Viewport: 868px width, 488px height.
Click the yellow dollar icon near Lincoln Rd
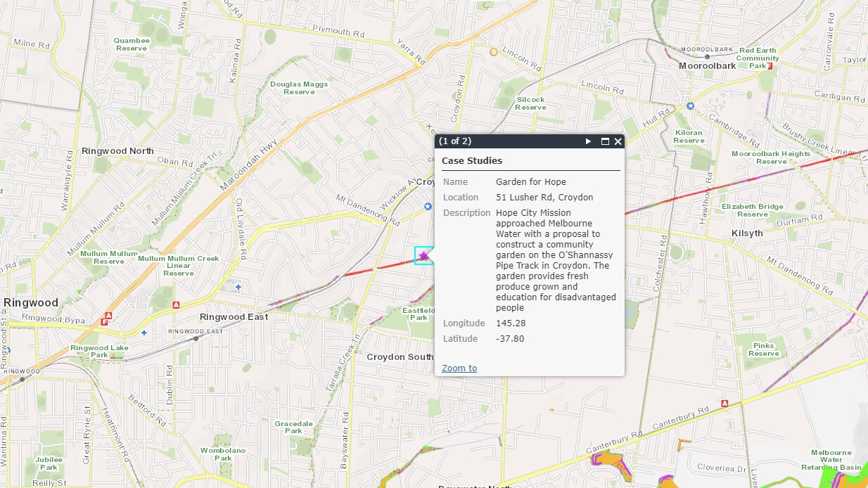click(494, 51)
